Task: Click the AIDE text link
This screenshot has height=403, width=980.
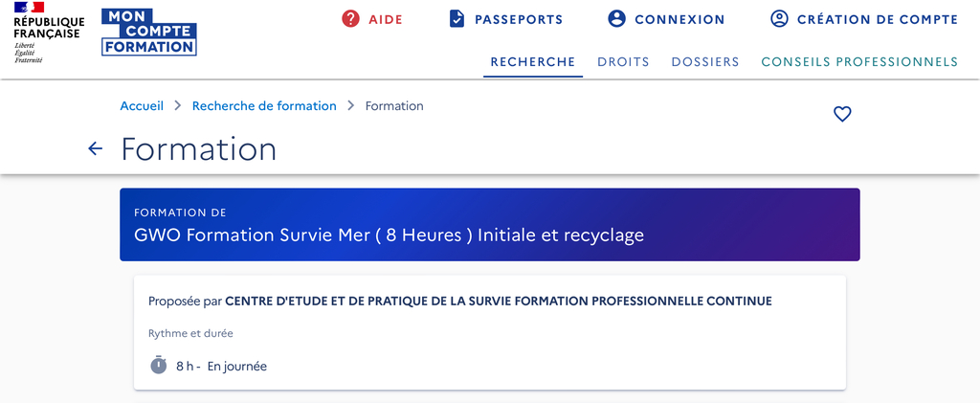Action: coord(386,19)
